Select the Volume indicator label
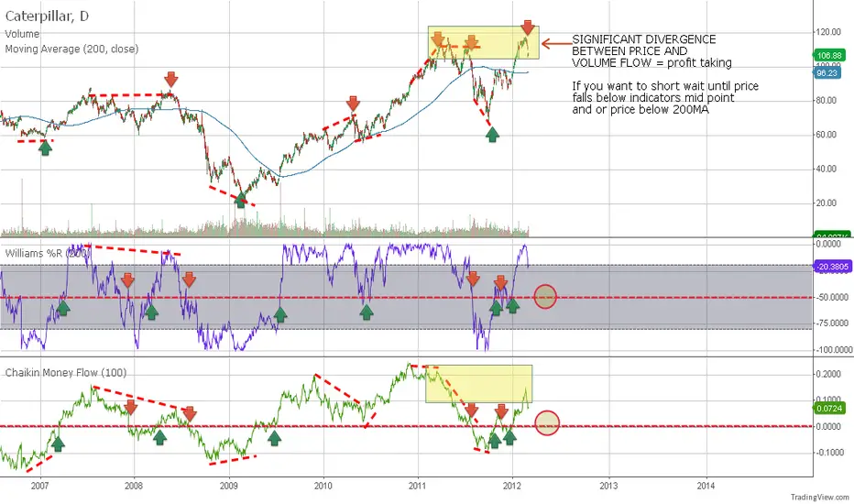 22,34
